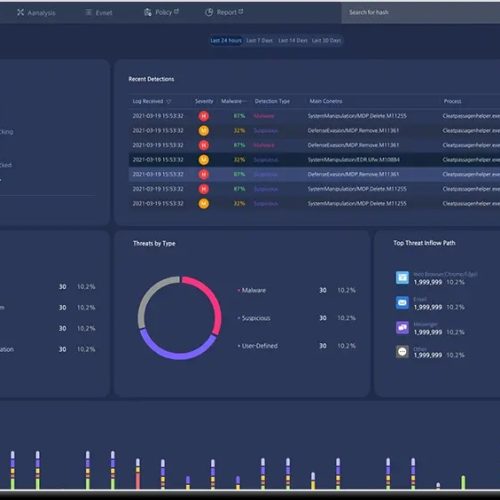
Task: Click the Search for hash field
Action: pos(421,12)
